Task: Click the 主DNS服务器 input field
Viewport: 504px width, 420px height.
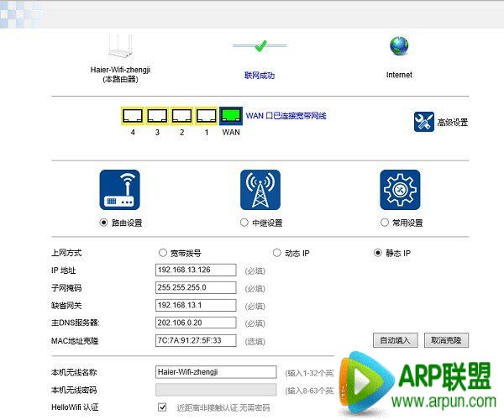Action: [x=198, y=323]
